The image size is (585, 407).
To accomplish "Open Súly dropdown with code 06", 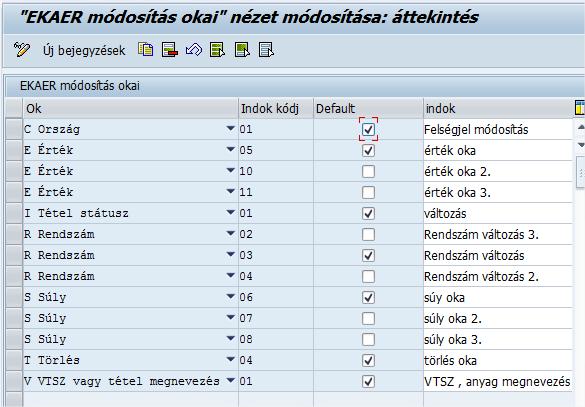I will [x=231, y=297].
